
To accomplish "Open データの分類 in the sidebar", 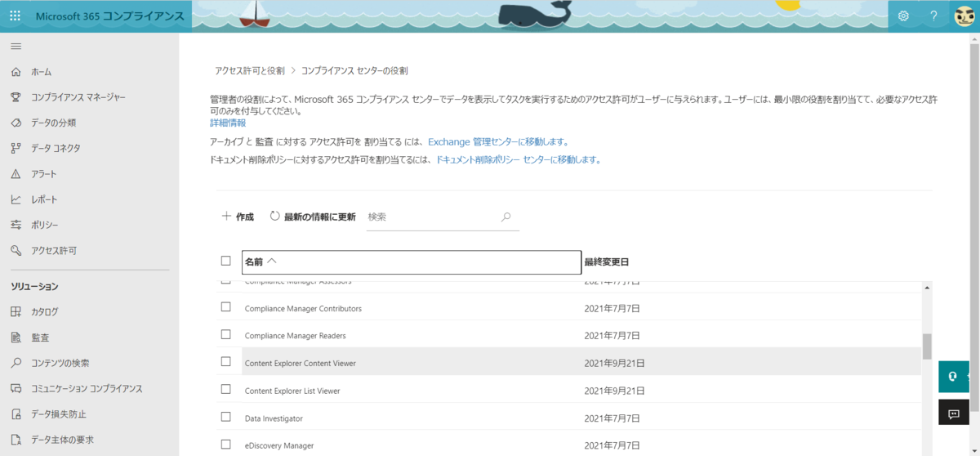I will 54,123.
